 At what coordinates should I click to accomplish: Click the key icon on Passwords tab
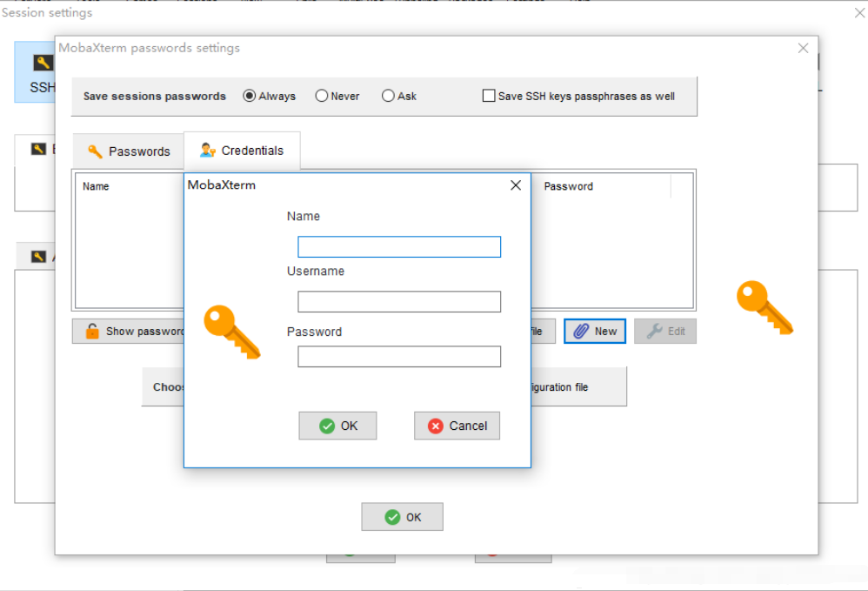[x=95, y=151]
